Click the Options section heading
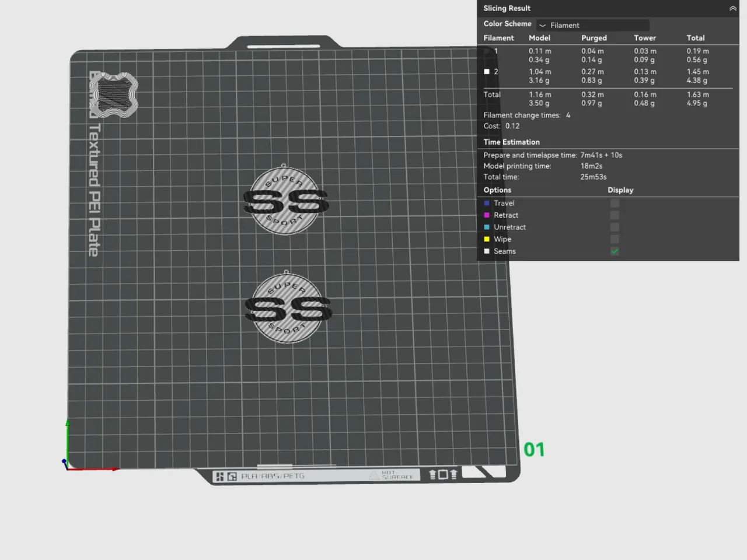This screenshot has height=560, width=747. [497, 190]
